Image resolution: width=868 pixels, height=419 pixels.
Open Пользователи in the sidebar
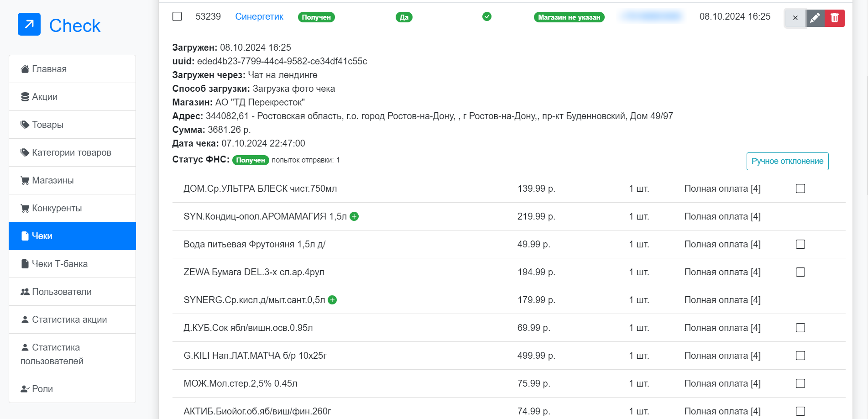[62, 292]
